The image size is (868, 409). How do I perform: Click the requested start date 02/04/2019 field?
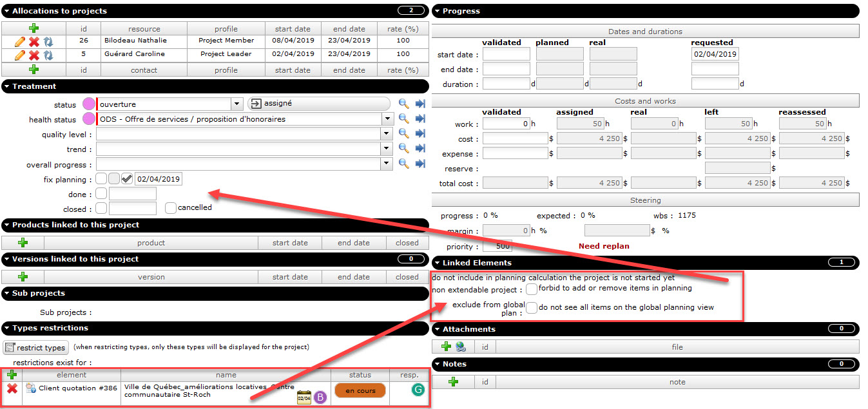(715, 54)
